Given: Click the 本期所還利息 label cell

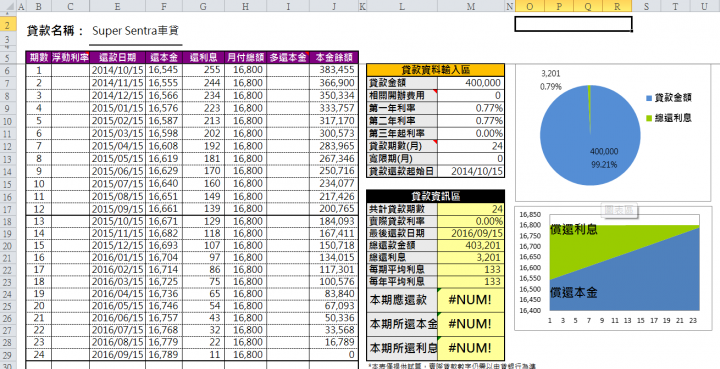Looking at the screenshot, I should click(x=402, y=348).
